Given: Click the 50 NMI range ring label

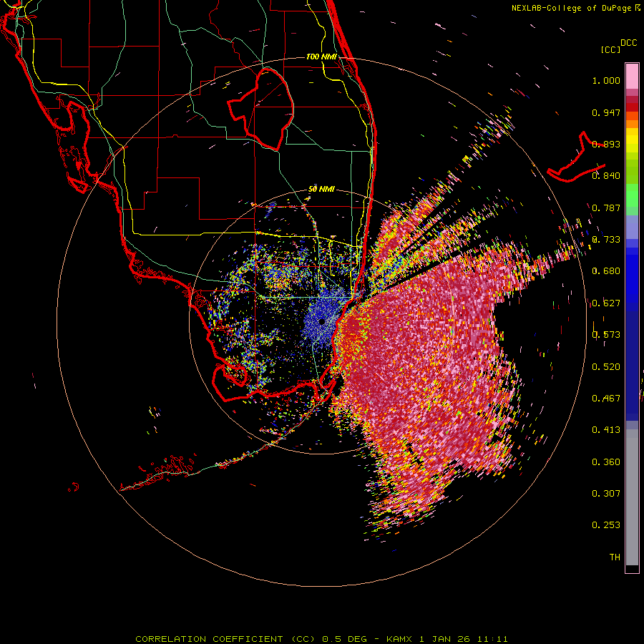Looking at the screenshot, I should [321, 189].
